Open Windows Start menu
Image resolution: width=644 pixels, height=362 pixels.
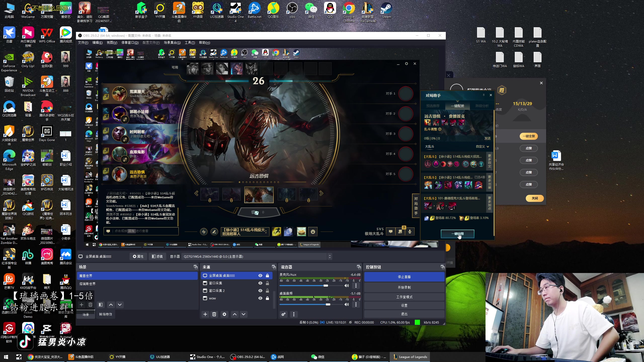pyautogui.click(x=6, y=357)
